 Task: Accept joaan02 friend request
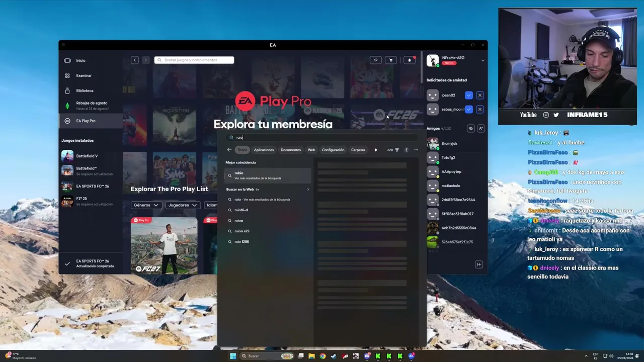click(x=469, y=95)
